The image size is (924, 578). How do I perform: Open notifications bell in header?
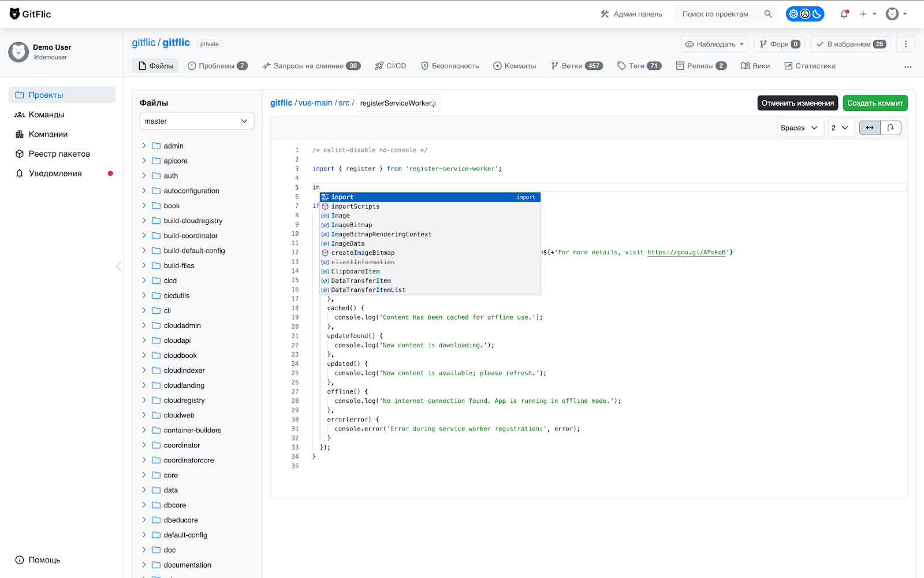844,14
